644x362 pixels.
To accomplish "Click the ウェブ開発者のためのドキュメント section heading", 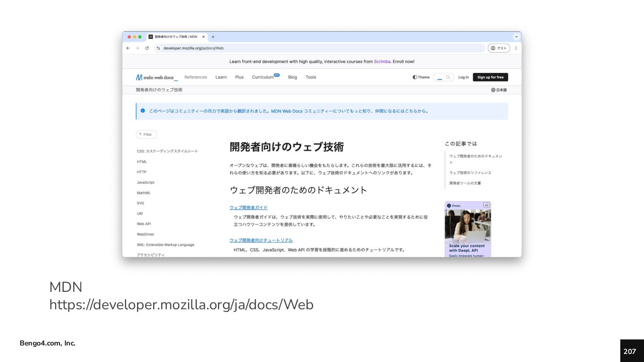I will (298, 190).
